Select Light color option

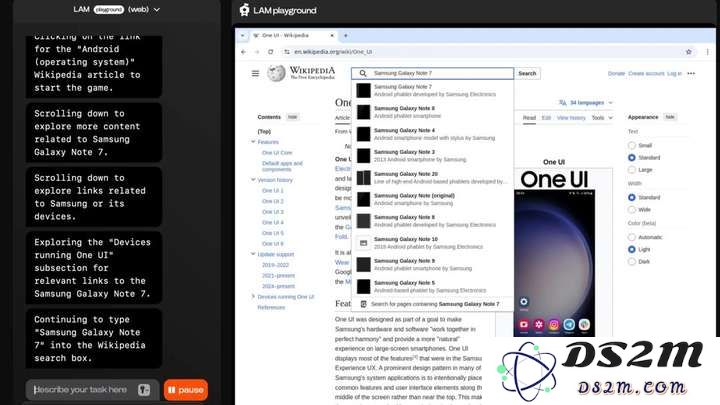click(x=632, y=249)
